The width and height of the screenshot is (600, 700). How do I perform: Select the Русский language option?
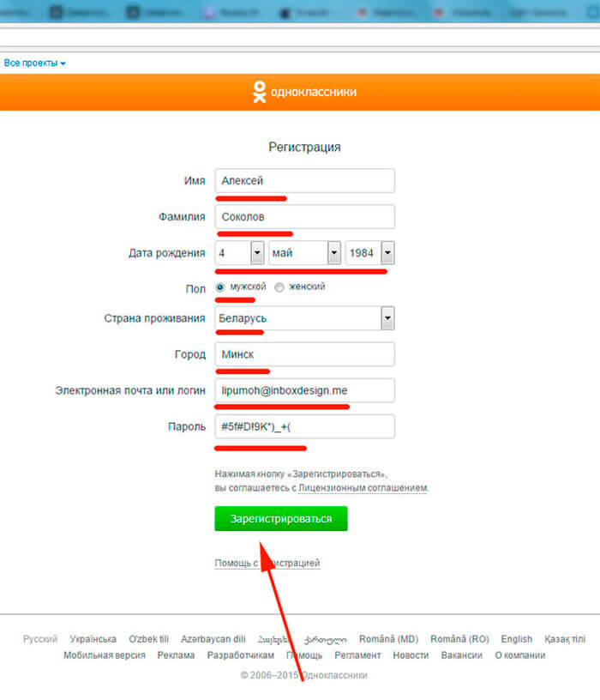click(x=40, y=639)
